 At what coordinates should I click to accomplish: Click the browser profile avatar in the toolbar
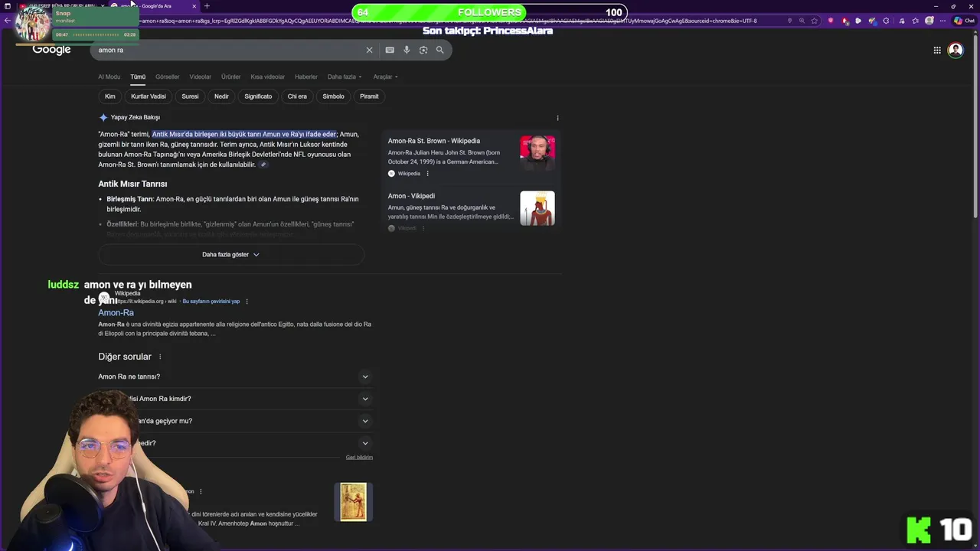(x=929, y=21)
